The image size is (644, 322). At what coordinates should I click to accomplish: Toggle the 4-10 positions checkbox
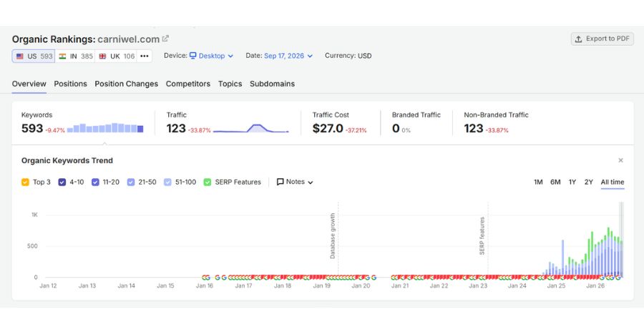coord(62,182)
